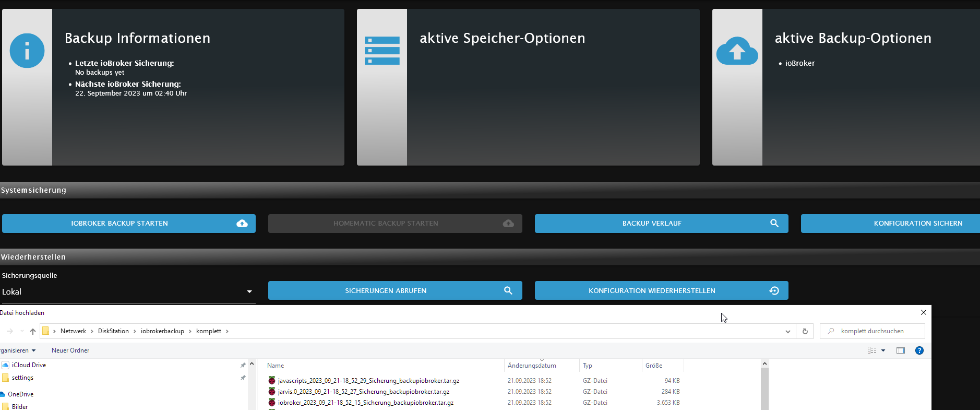Click the help question mark icon

(x=919, y=350)
